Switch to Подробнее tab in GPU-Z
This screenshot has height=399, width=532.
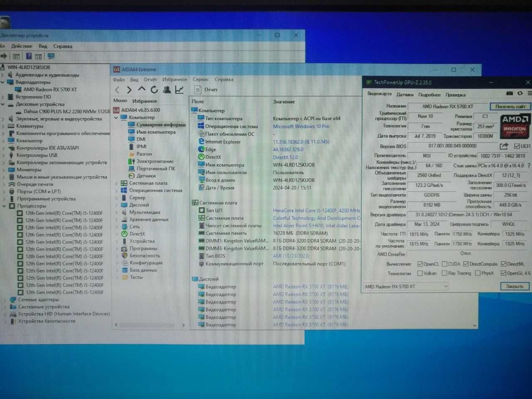coord(429,94)
